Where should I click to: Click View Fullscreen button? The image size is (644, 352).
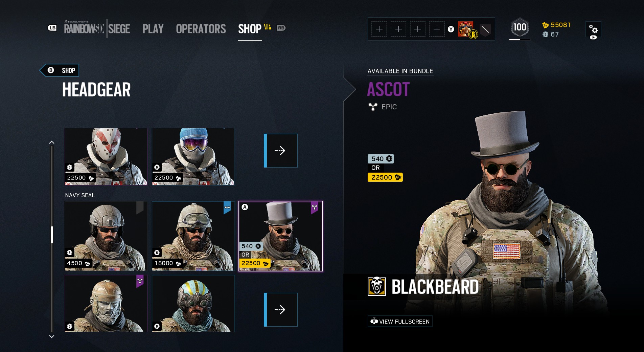click(x=400, y=322)
